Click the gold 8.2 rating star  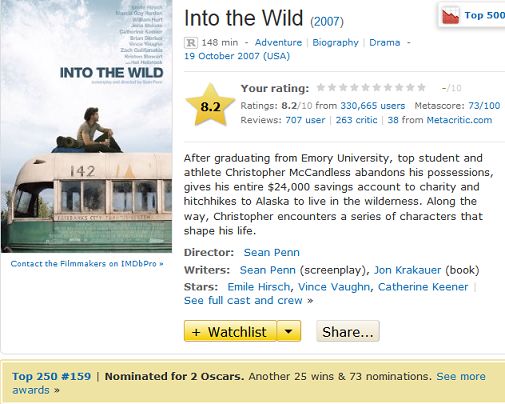(x=210, y=105)
